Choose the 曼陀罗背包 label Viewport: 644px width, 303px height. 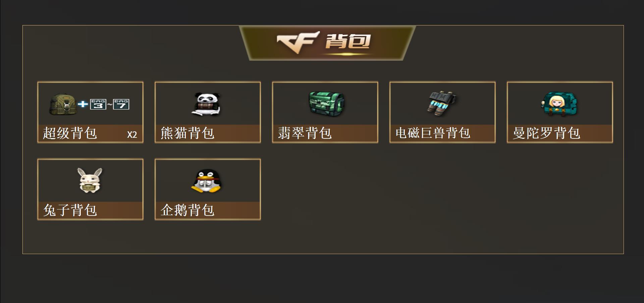click(546, 133)
